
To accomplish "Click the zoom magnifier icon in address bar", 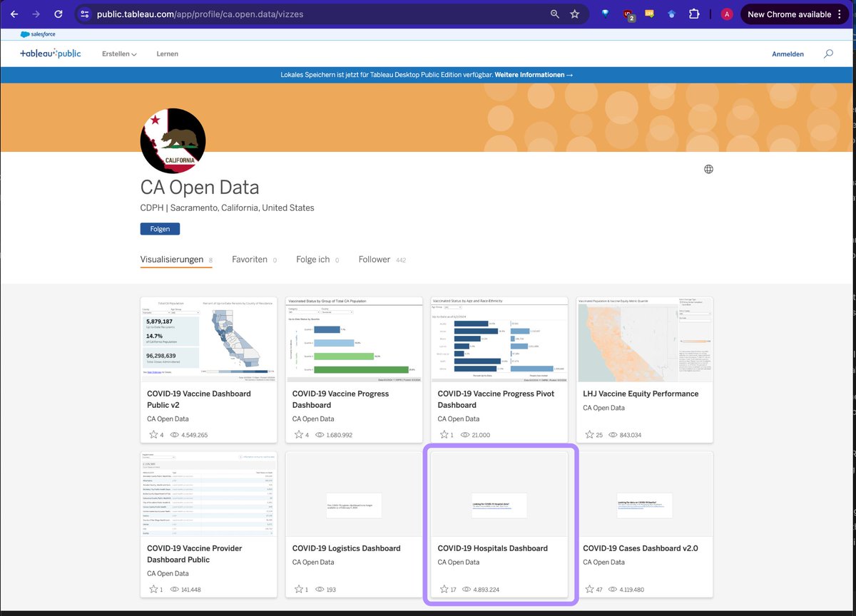I will 555,14.
